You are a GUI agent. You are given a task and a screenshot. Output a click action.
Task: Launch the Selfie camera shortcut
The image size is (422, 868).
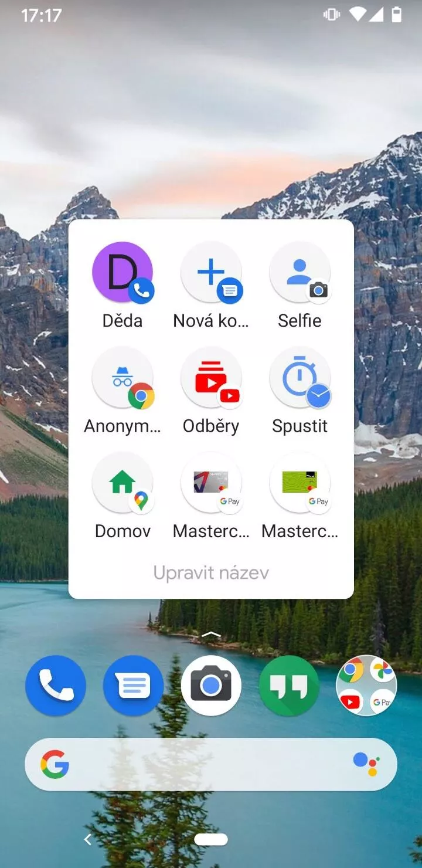pos(300,273)
